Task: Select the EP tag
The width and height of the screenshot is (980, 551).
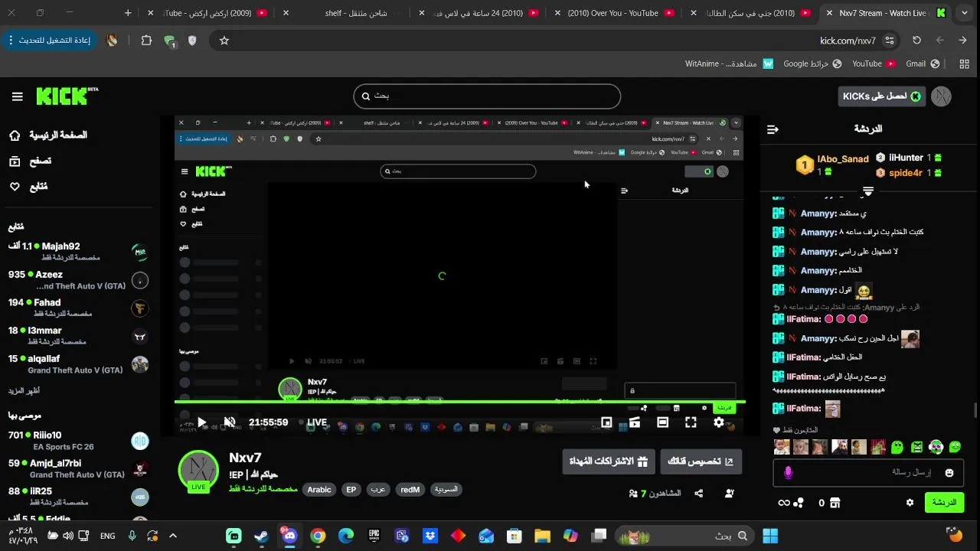Action: click(x=351, y=490)
